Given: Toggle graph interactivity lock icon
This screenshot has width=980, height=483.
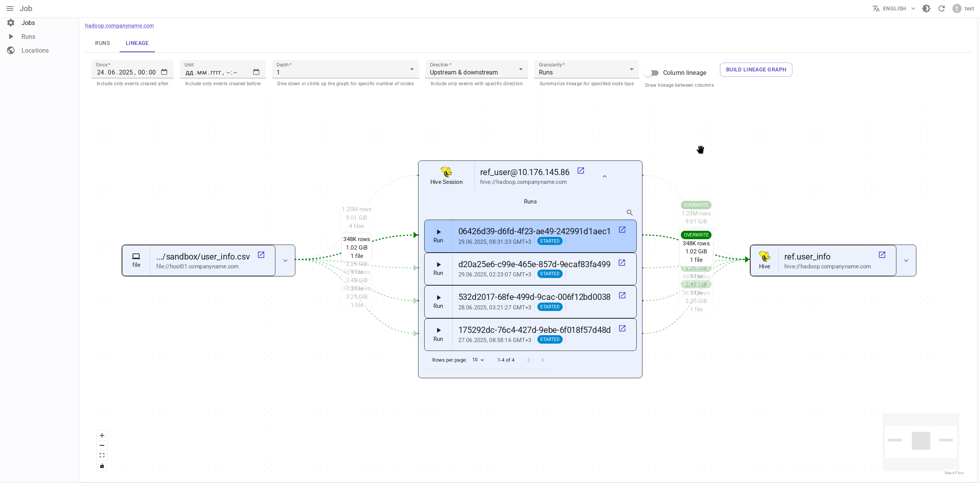Looking at the screenshot, I should tap(102, 466).
